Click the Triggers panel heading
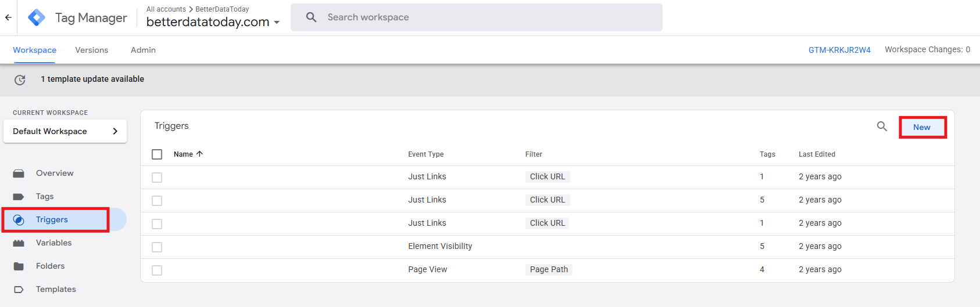 [171, 126]
